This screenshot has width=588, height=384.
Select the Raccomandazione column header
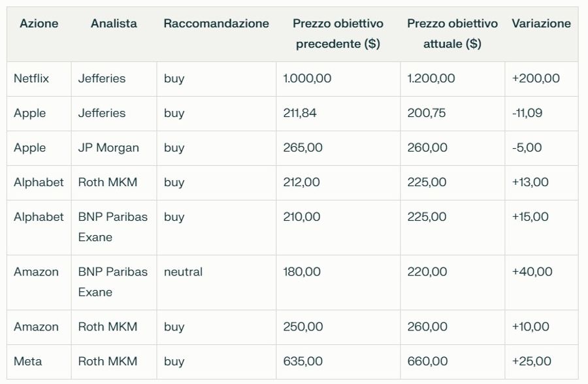(216, 24)
